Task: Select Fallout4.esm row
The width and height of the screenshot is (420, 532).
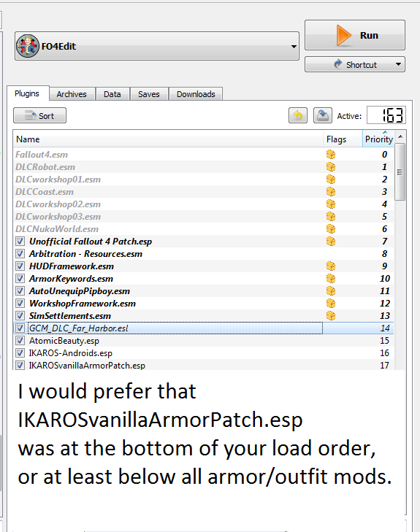Action: click(x=204, y=155)
